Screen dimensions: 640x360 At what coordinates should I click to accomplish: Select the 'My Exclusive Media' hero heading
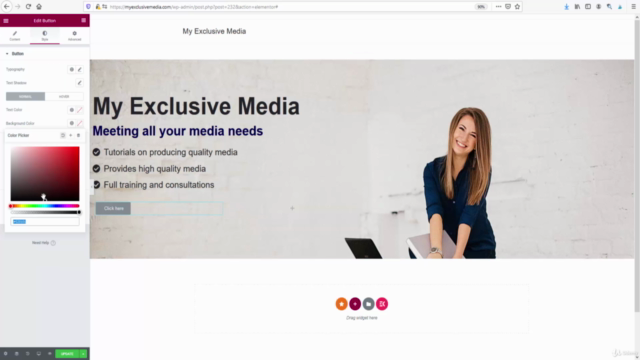click(x=196, y=106)
